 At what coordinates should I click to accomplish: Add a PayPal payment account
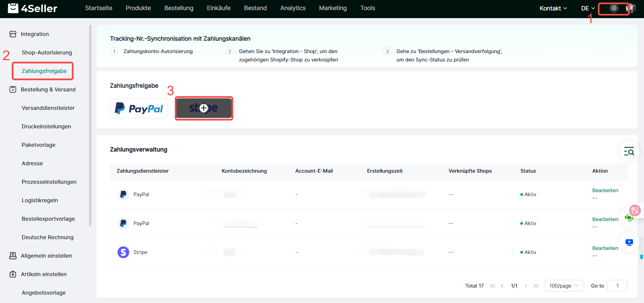point(139,108)
